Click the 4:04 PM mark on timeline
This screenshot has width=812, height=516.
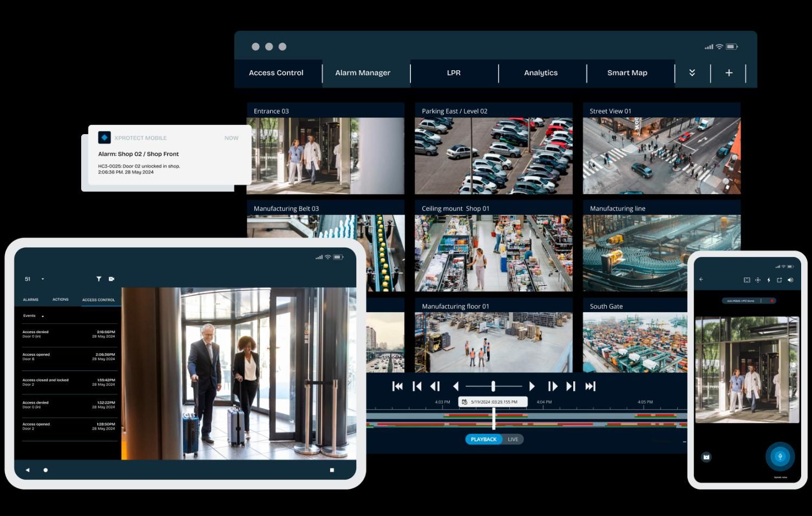click(544, 402)
